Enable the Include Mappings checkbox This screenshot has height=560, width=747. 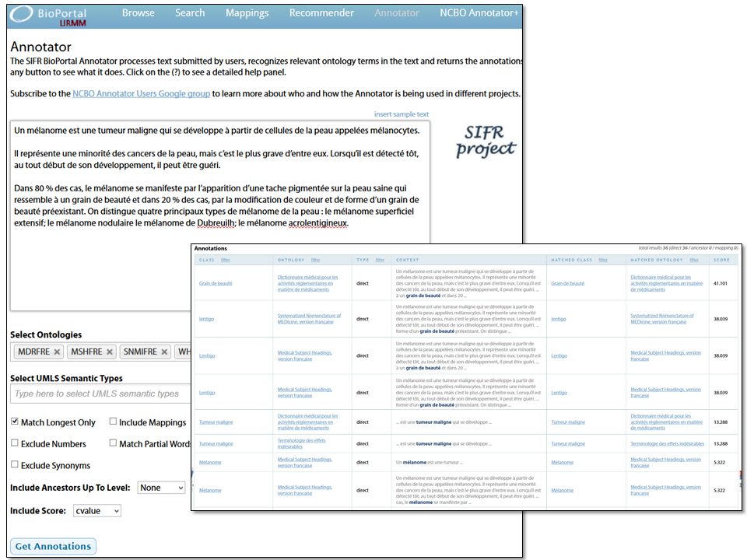coord(113,422)
